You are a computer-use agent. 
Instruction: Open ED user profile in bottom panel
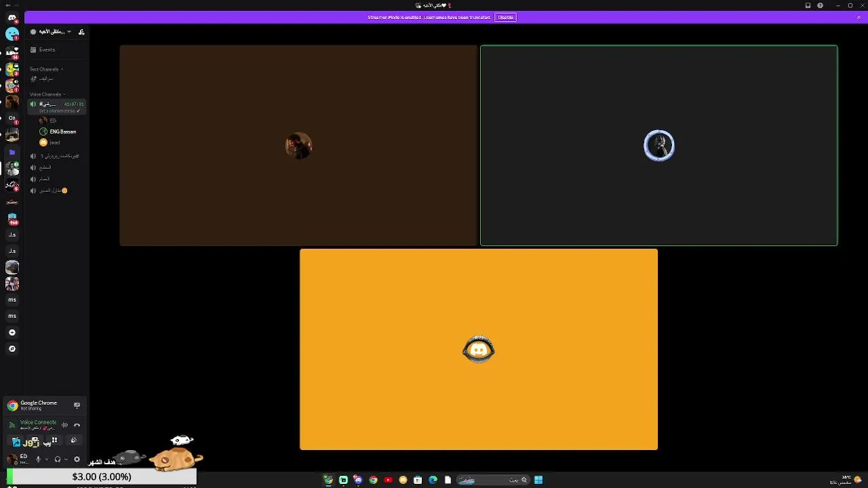pyautogui.click(x=18, y=459)
